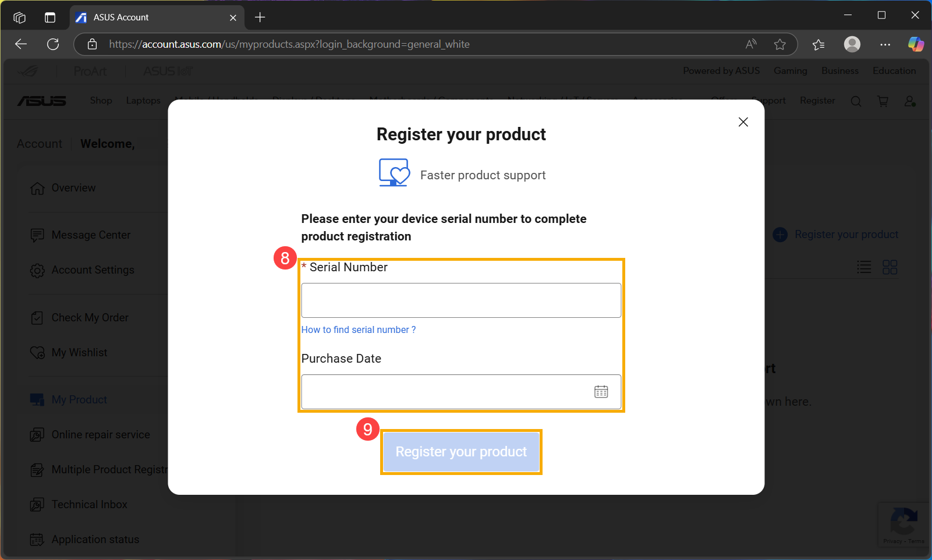
Task: Open the browser profile menu
Action: (x=852, y=44)
